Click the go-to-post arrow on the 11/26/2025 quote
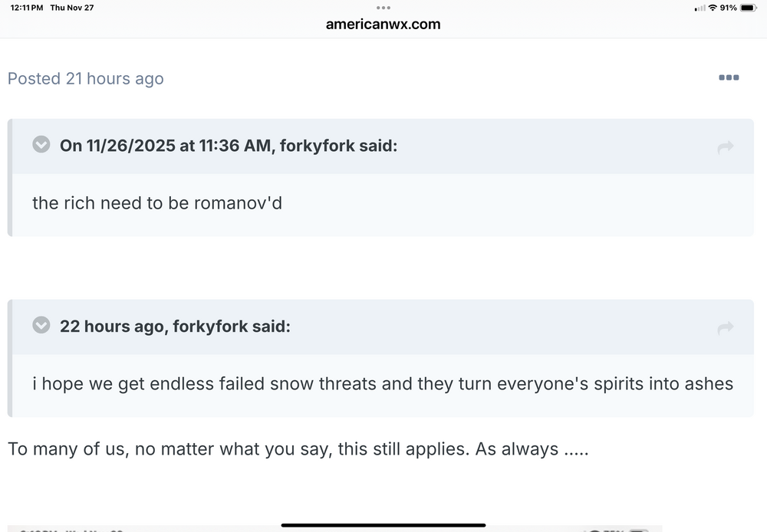The width and height of the screenshot is (767, 532). [725, 147]
